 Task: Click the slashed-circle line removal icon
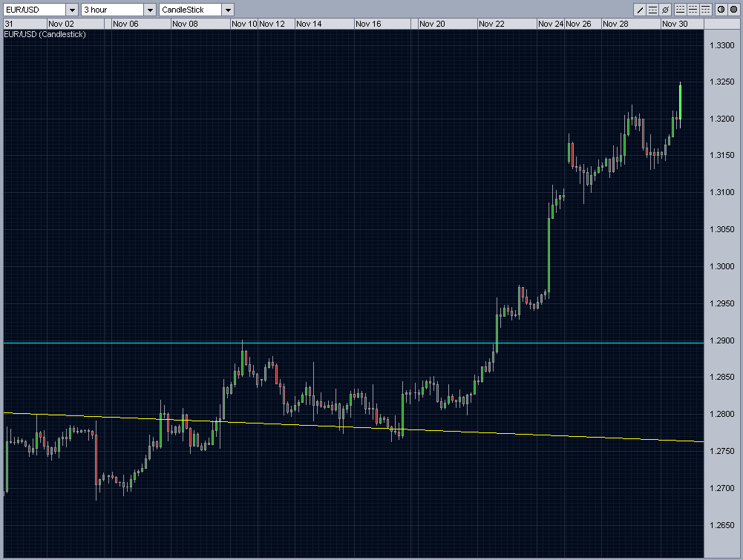(665, 10)
